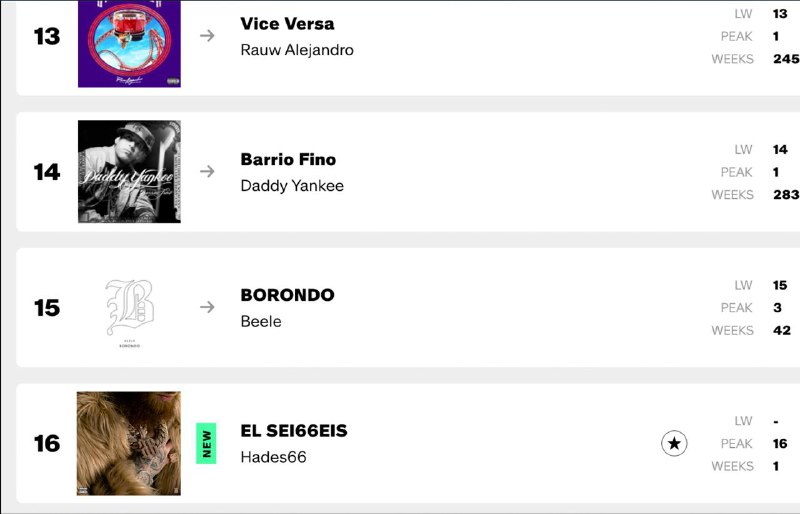Click WEEKS stat label on the Barrio Fino row
The width and height of the screenshot is (800, 514).
pyautogui.click(x=732, y=195)
